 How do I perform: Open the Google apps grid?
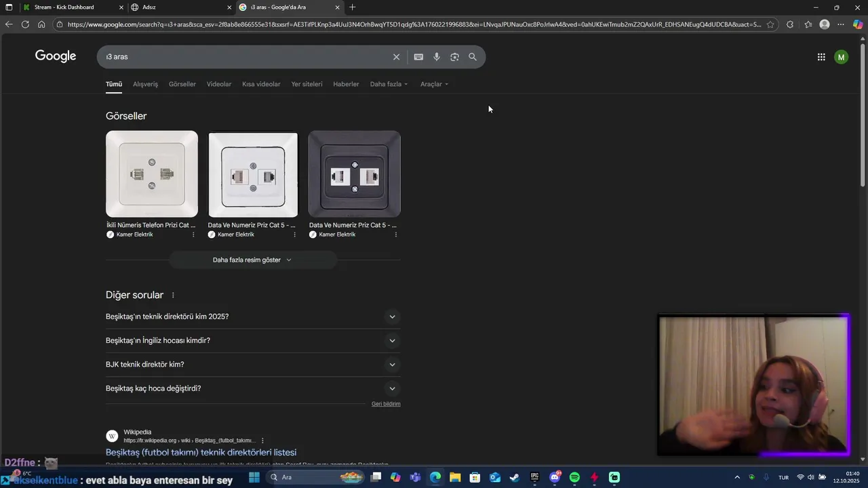point(821,57)
